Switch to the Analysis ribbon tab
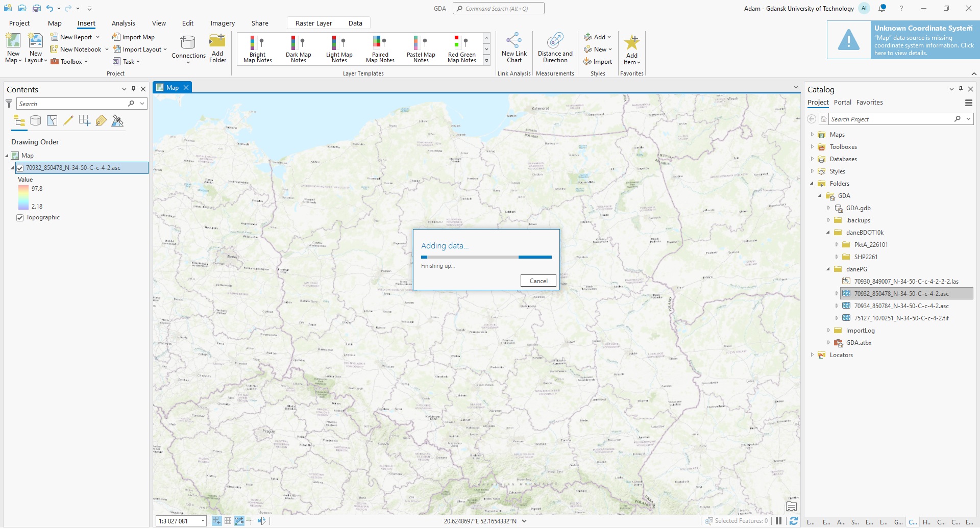 click(x=123, y=23)
